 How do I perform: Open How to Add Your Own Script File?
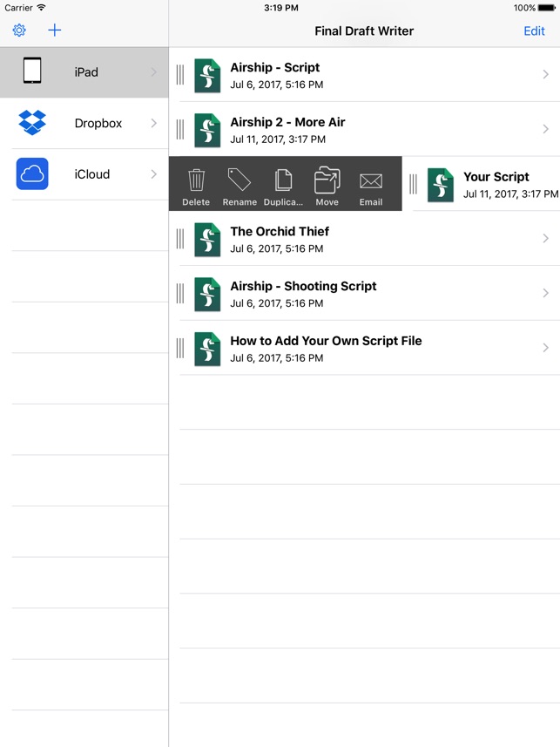327,341
